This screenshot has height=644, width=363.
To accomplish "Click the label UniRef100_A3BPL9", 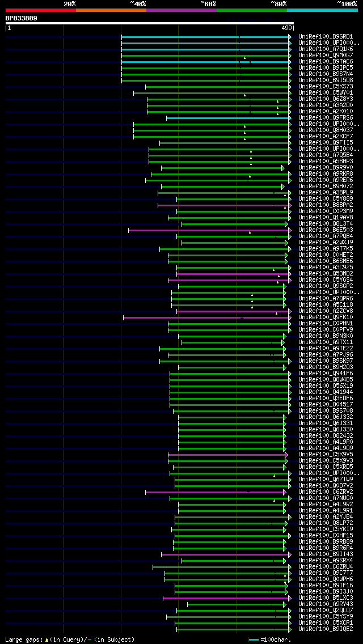I will pos(326,193).
